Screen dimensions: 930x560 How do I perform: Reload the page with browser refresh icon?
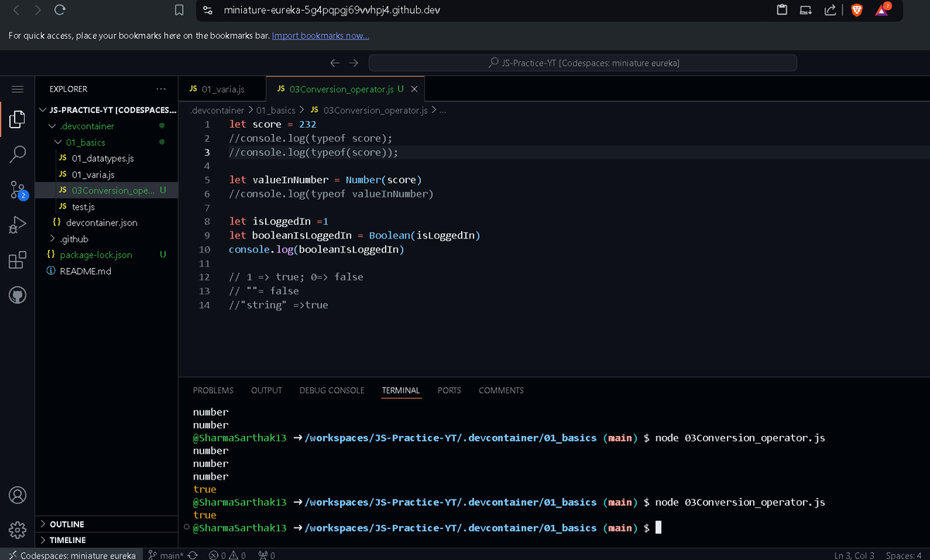tap(60, 11)
